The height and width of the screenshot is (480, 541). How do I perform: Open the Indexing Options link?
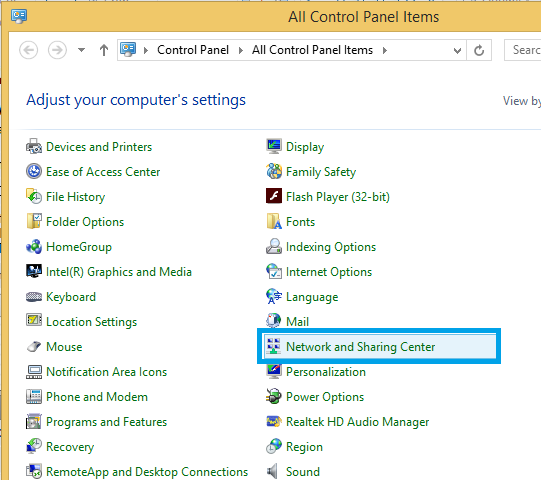[x=331, y=247]
